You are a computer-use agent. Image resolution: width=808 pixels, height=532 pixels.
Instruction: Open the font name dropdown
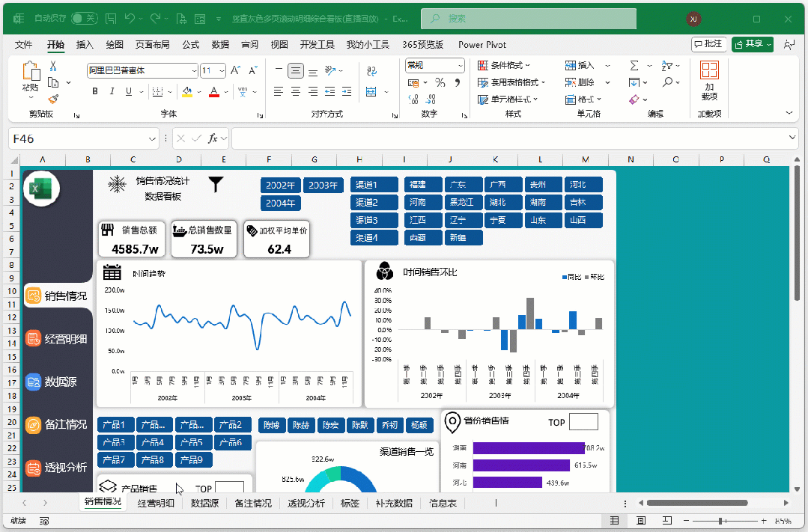(x=194, y=70)
